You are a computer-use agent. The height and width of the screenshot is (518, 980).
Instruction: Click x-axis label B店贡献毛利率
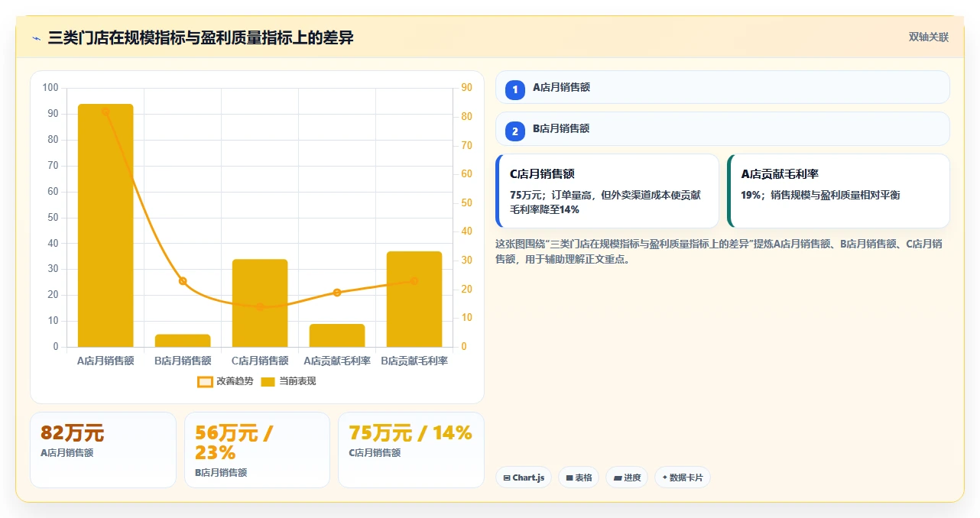click(414, 361)
